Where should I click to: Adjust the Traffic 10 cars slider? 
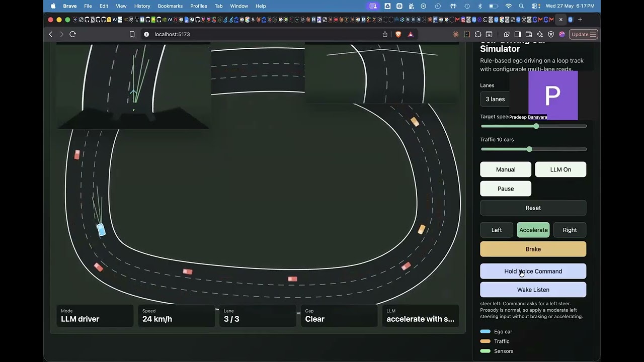(533, 149)
